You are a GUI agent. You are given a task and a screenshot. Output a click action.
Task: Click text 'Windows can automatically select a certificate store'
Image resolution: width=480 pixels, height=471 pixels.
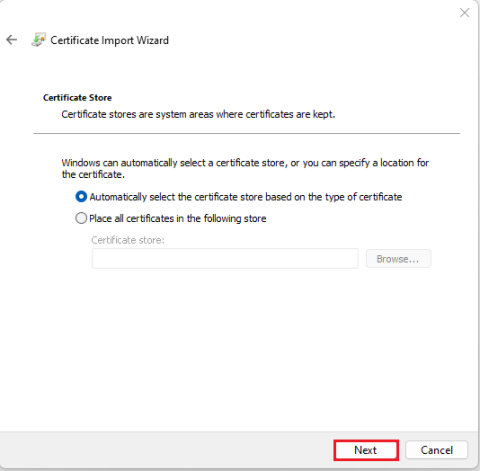(174, 163)
